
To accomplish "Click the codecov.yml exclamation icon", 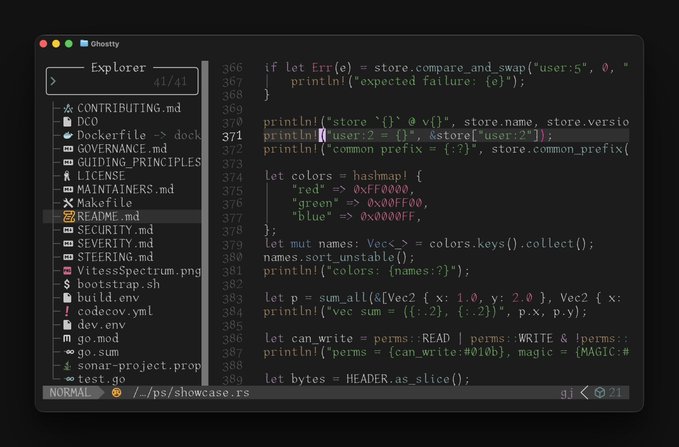I will click(x=67, y=311).
